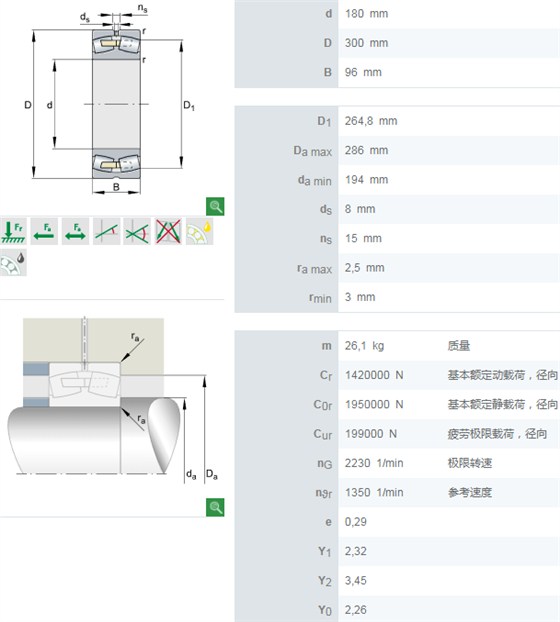Click the crossed-out red X property icon

pos(168,231)
